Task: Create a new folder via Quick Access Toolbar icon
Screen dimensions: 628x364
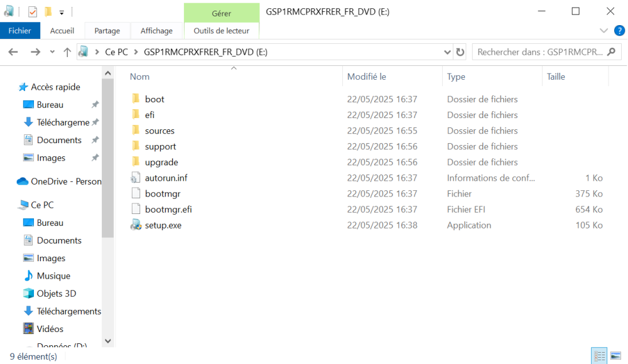Action: point(48,11)
